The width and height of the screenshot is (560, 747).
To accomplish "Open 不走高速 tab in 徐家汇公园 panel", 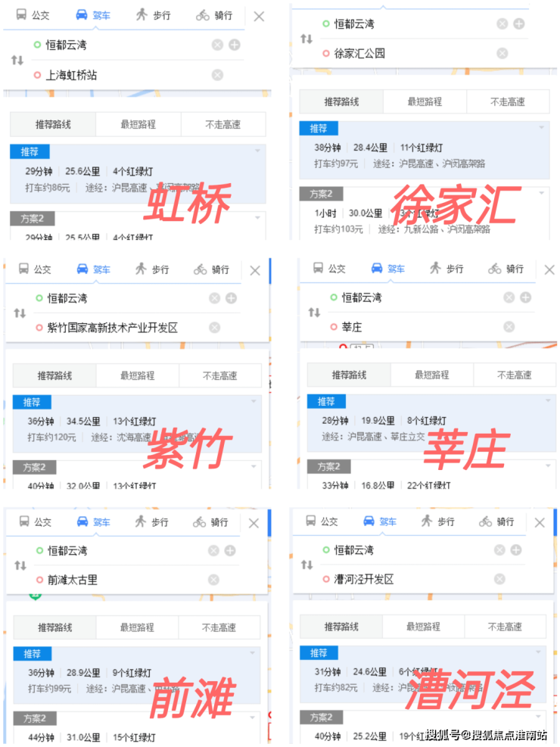I will coord(508,101).
